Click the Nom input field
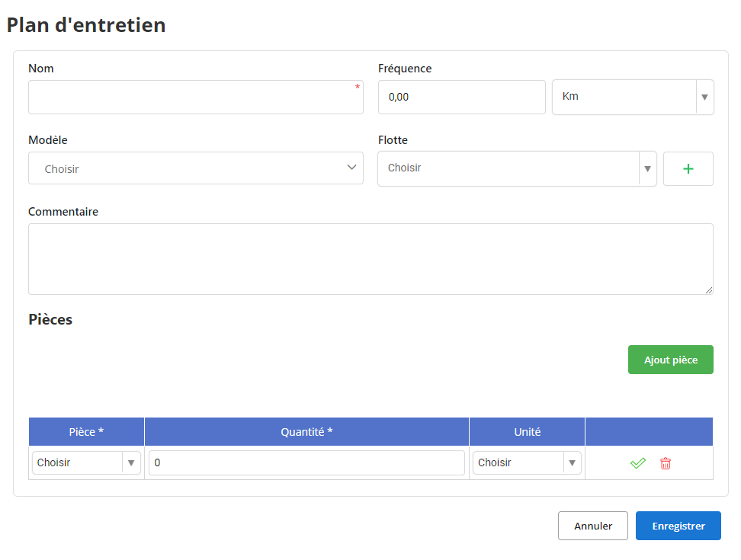Viewport: 741px width, 560px height. pos(196,98)
